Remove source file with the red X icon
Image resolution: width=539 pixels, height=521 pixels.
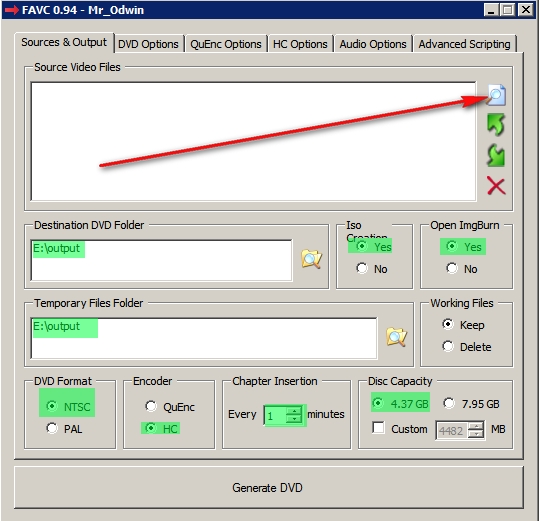(496, 186)
